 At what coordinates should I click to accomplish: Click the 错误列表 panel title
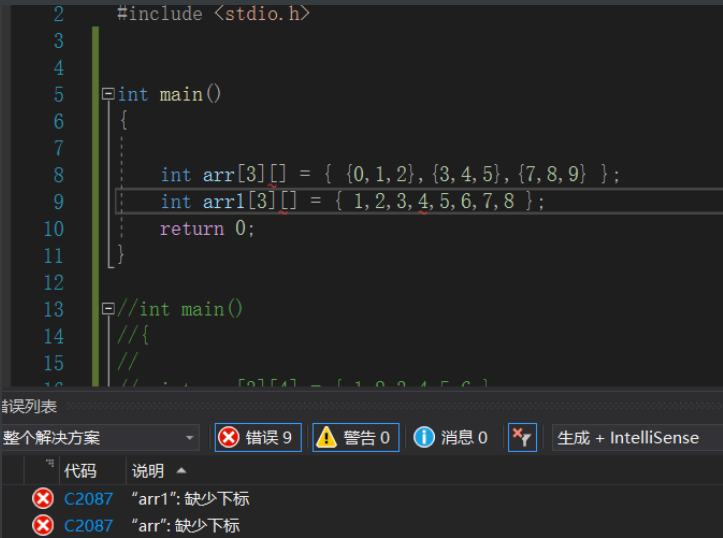point(29,406)
